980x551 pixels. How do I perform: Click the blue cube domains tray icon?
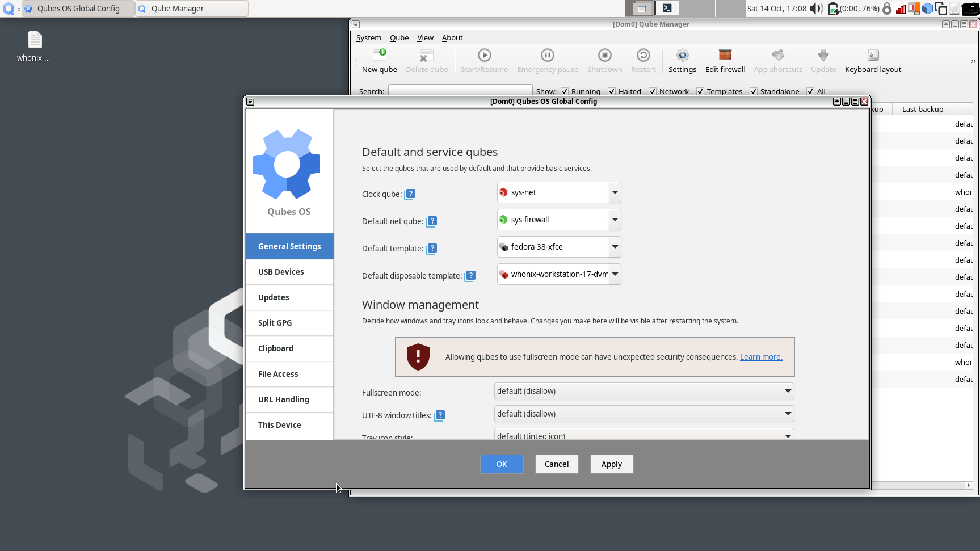[927, 9]
